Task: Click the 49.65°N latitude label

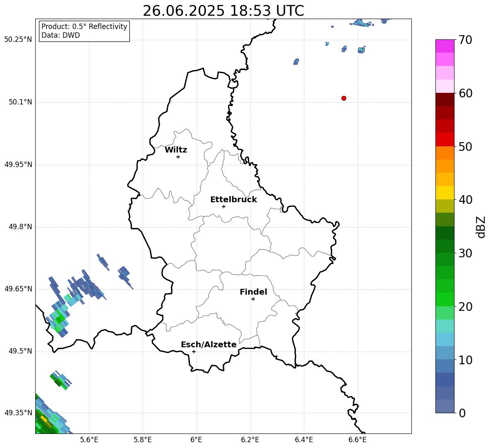Action: coord(18,288)
